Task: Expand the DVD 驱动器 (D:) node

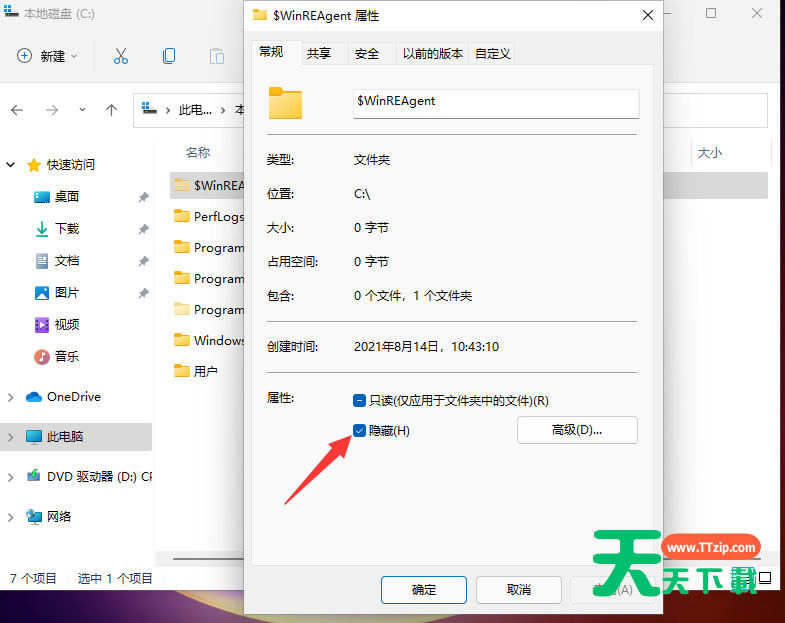Action: click(11, 477)
